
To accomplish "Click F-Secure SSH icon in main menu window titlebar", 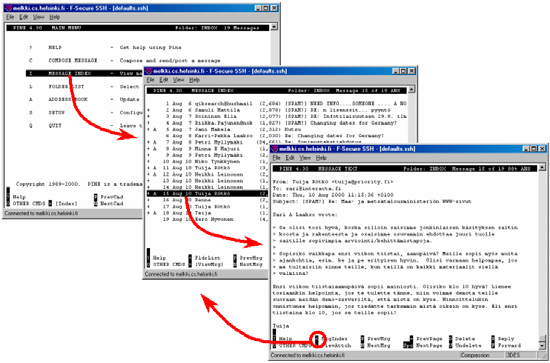I will 8,8.
